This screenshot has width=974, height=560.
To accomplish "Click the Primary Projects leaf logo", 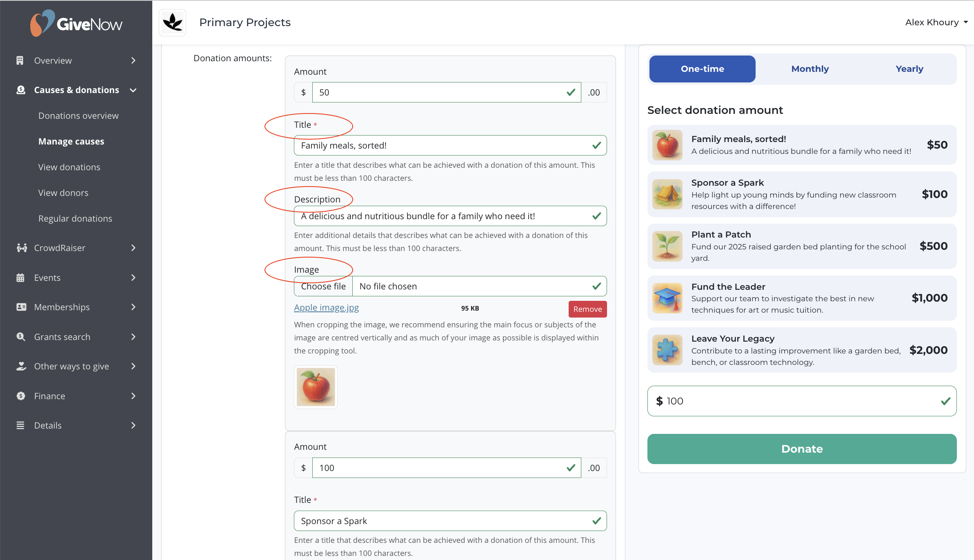I will pyautogui.click(x=172, y=22).
